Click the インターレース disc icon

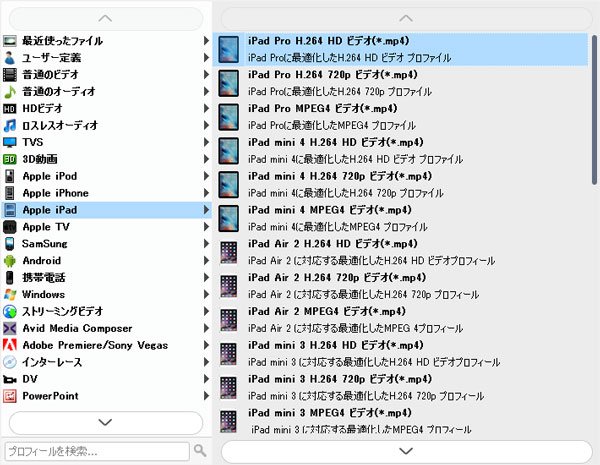tap(10, 362)
